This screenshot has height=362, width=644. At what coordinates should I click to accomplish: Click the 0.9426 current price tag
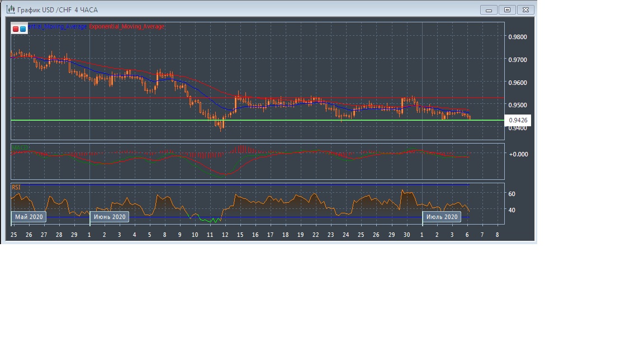tap(518, 120)
